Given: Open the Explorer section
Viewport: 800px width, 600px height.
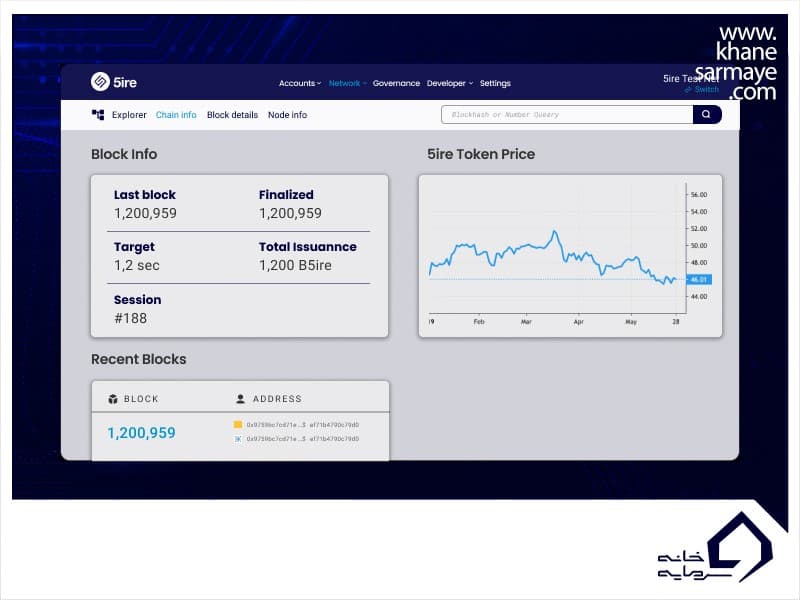Looking at the screenshot, I should tap(129, 115).
